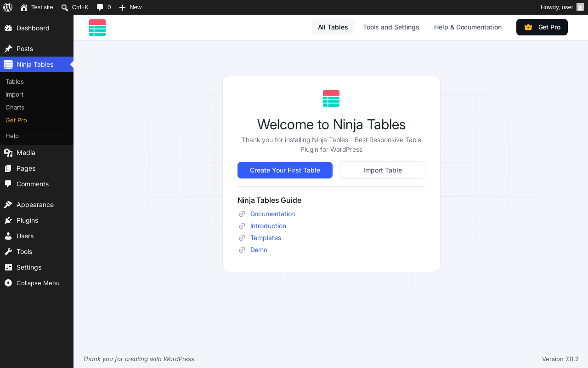Viewport: 588px width, 368px height.
Task: Open the user avatar in admin bar
Action: pos(580,7)
